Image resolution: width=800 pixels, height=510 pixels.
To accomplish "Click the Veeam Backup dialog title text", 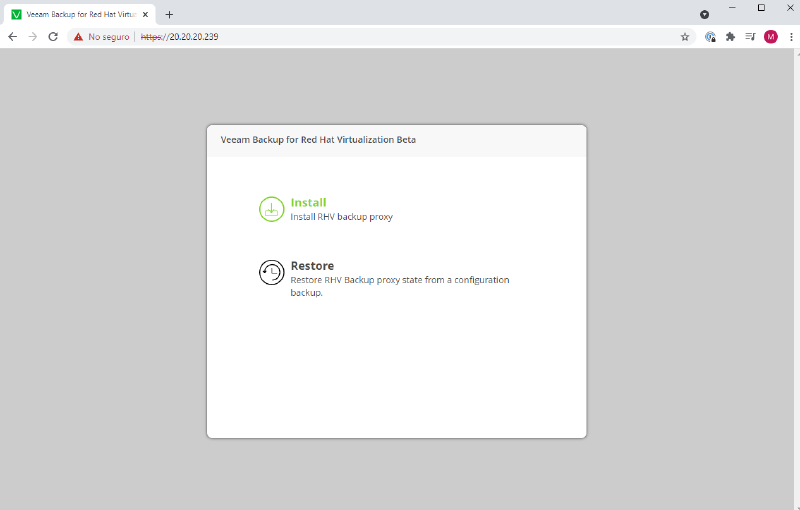I will click(x=318, y=140).
